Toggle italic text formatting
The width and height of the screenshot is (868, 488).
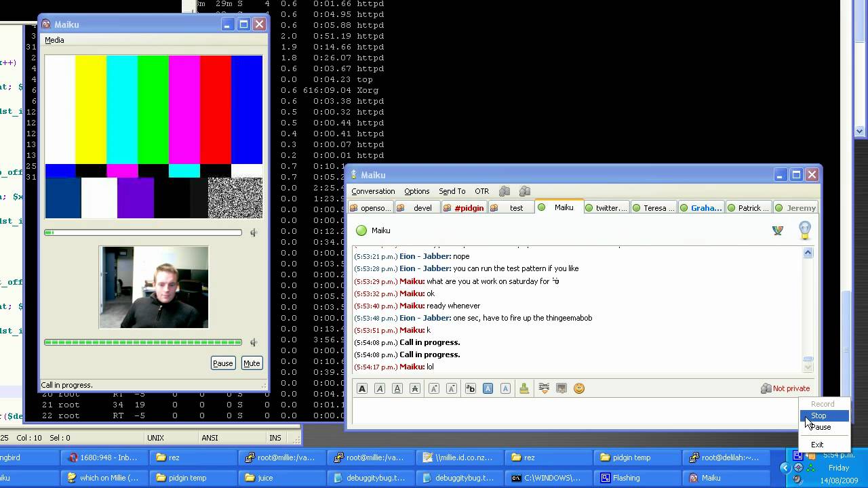pyautogui.click(x=380, y=388)
